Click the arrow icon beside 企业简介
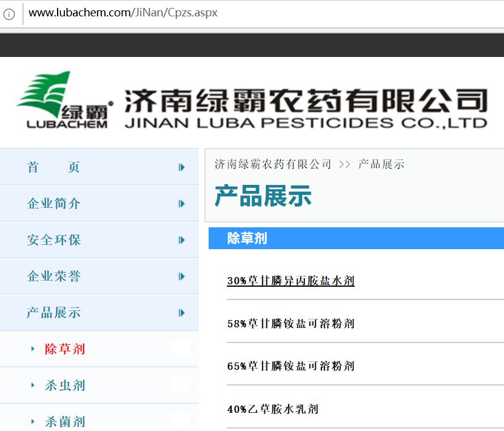Viewport: 504px width, 431px height. [181, 204]
